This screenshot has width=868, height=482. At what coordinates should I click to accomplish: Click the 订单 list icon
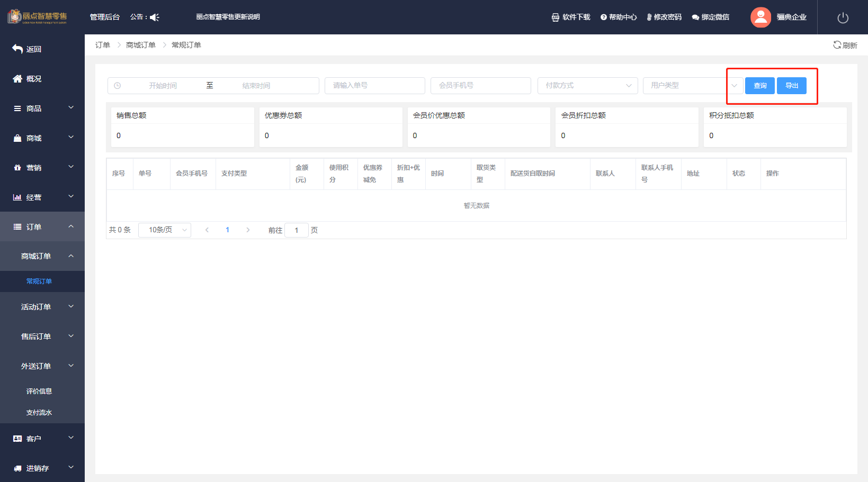(17, 226)
